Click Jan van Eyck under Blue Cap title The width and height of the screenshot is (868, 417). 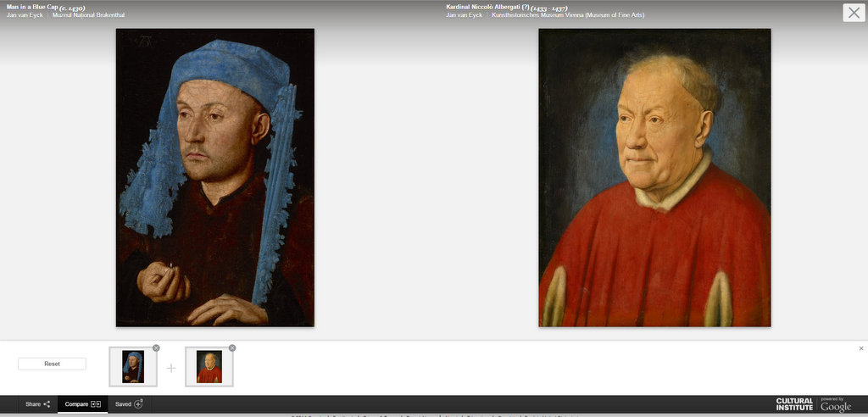25,15
